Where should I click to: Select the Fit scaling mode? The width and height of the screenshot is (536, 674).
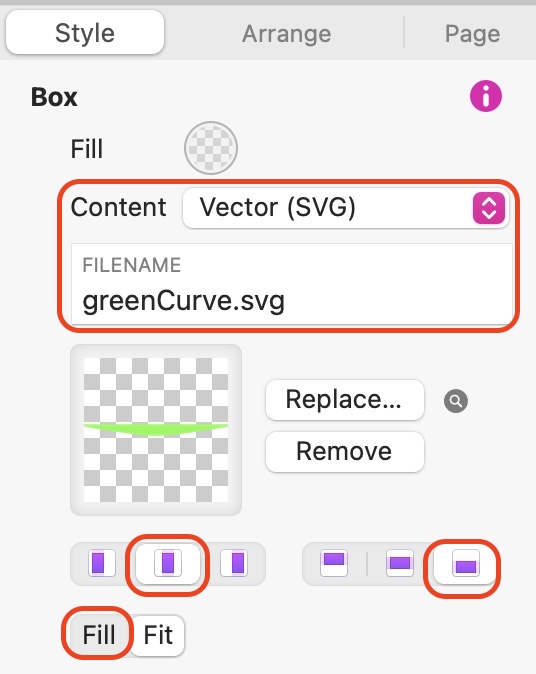pos(158,634)
